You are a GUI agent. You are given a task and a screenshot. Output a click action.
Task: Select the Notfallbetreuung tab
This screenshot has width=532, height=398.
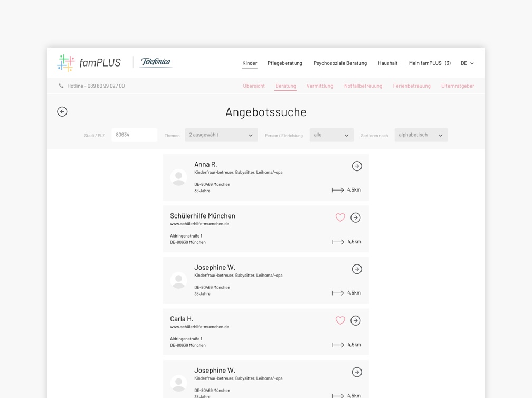pyautogui.click(x=363, y=86)
